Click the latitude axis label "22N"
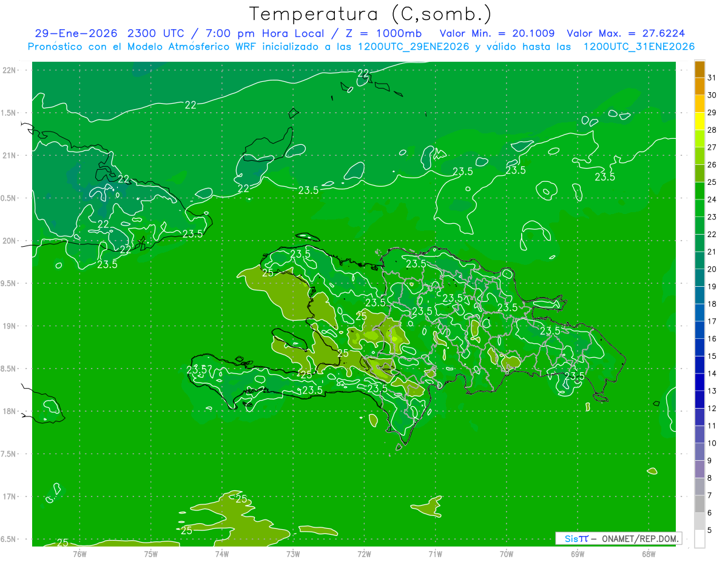 point(10,70)
